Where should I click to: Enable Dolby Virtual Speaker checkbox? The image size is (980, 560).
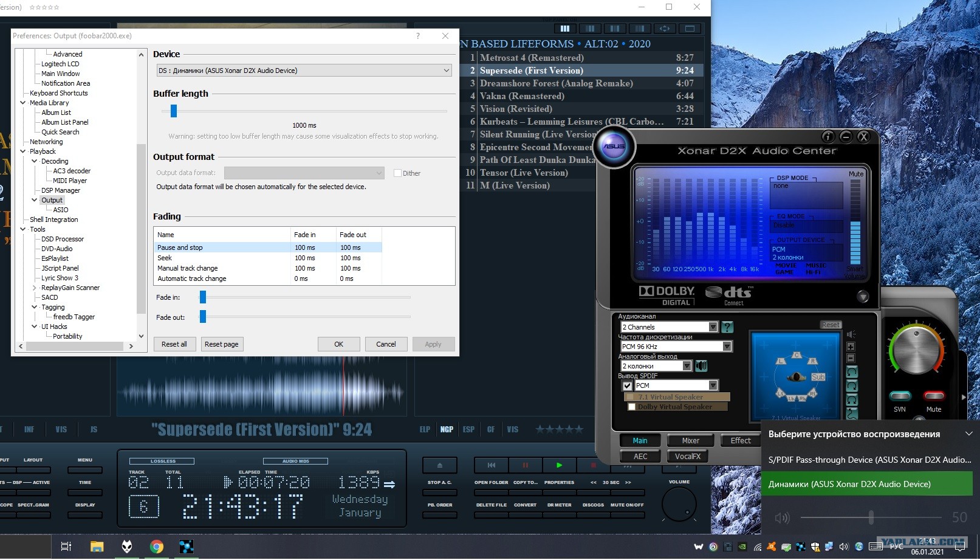[632, 407]
